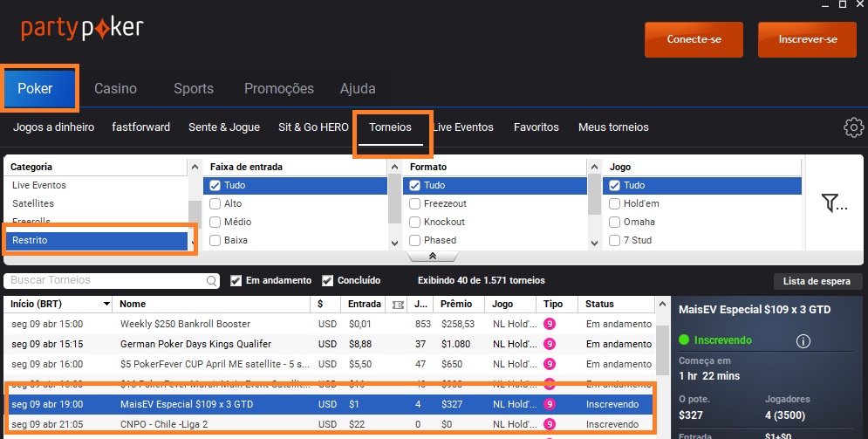
Task: Collapse the filter panel with double chevron
Action: click(433, 256)
